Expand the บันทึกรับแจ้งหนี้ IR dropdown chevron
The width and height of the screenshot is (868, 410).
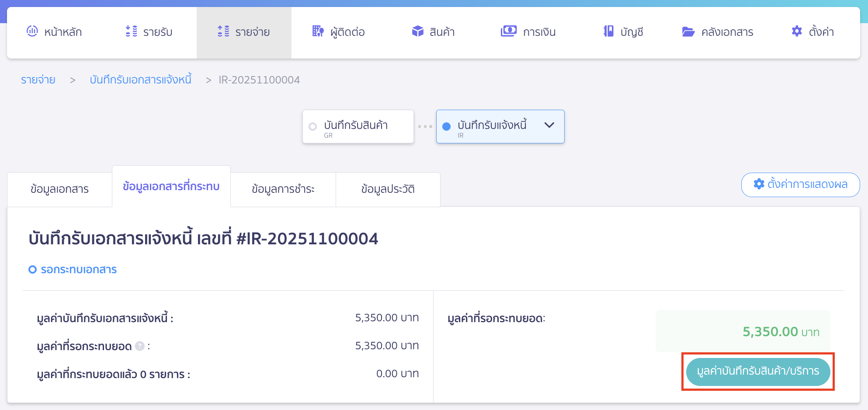pos(549,126)
